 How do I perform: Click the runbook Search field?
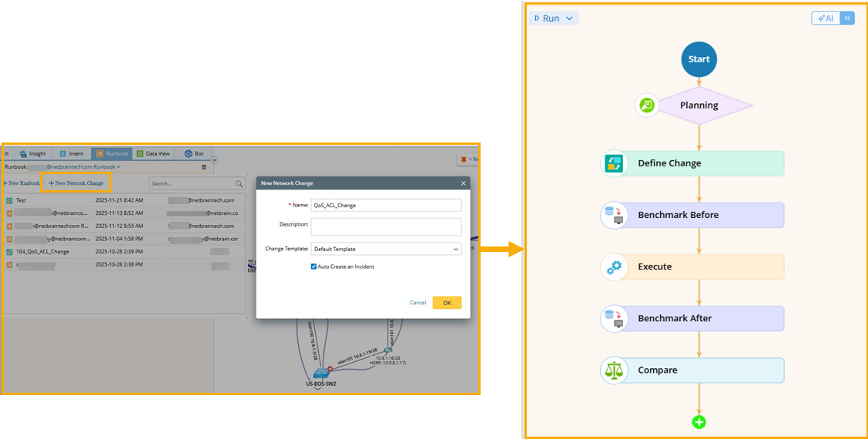coord(192,183)
